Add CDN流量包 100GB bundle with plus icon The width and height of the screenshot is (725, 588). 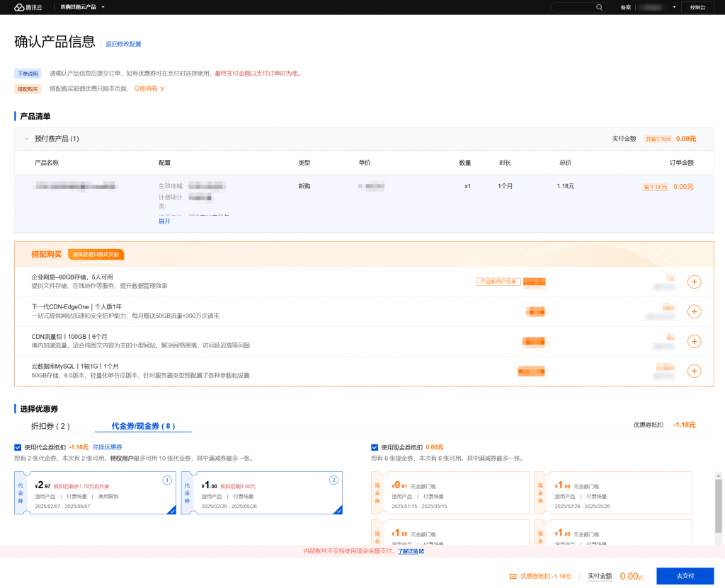coord(694,342)
